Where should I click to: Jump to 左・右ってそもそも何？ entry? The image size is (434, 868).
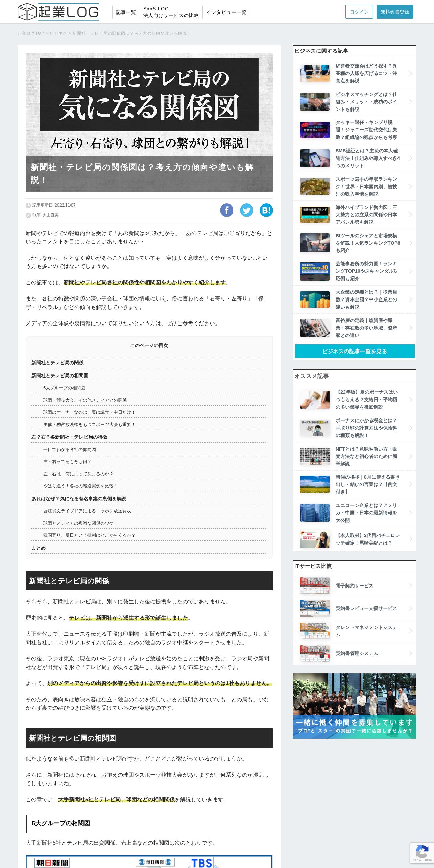point(67,461)
